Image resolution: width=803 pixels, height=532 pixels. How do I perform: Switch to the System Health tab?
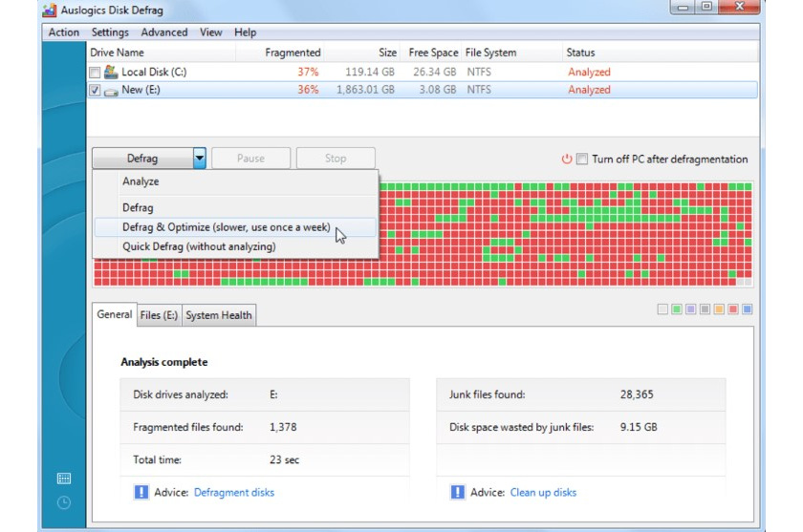219,315
